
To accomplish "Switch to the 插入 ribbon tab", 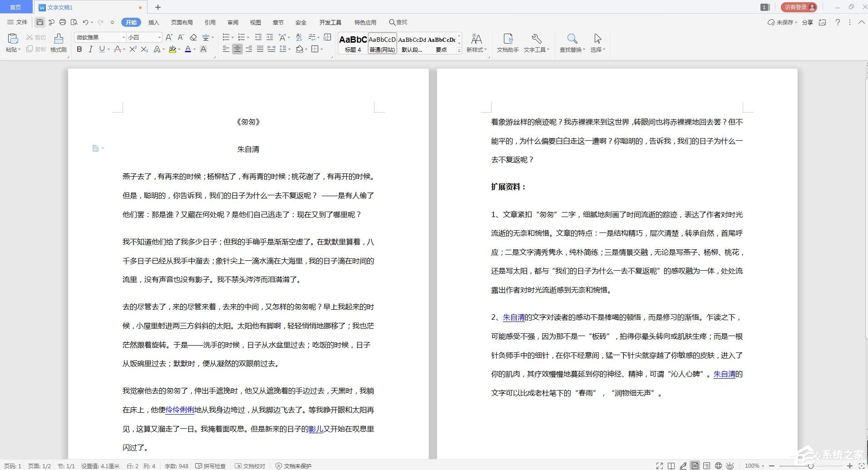I will pos(153,22).
